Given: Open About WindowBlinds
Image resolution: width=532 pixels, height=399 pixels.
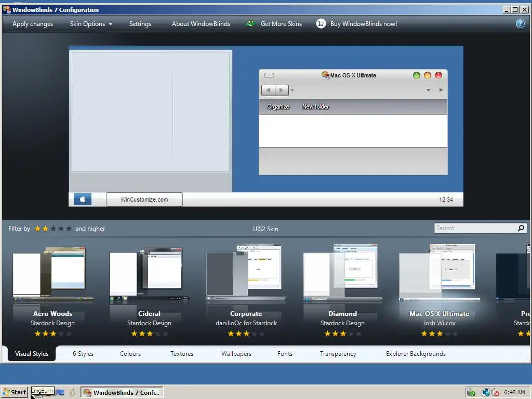Looking at the screenshot, I should pyautogui.click(x=201, y=24).
